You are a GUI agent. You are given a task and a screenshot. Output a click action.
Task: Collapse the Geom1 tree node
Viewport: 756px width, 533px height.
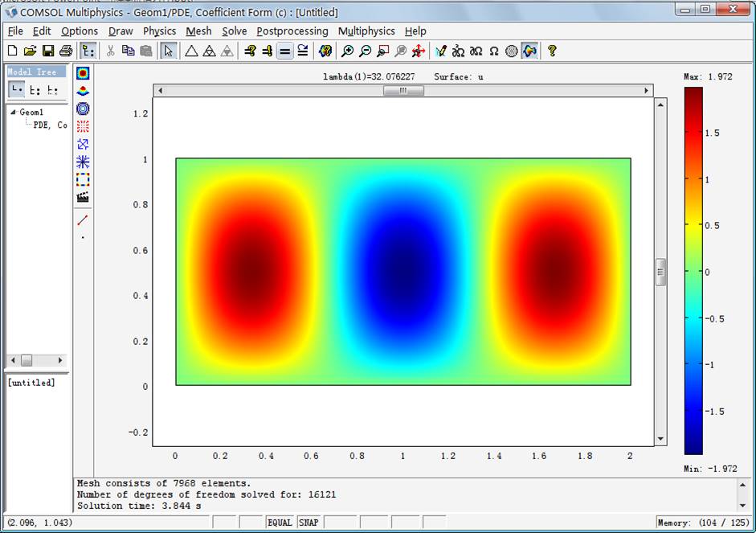click(14, 113)
